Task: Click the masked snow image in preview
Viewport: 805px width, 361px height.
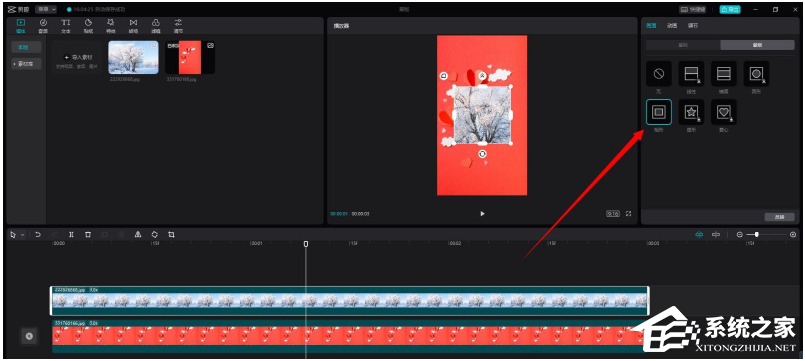Action: coord(482,115)
